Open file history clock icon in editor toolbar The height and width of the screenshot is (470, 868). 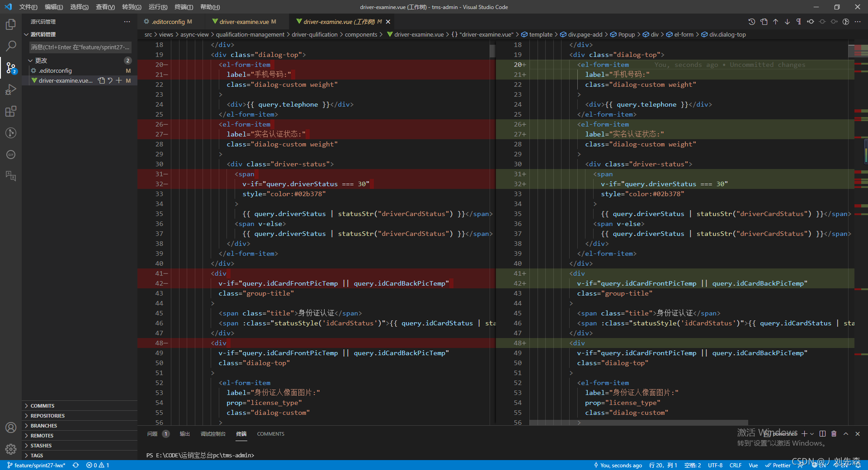tap(752, 22)
